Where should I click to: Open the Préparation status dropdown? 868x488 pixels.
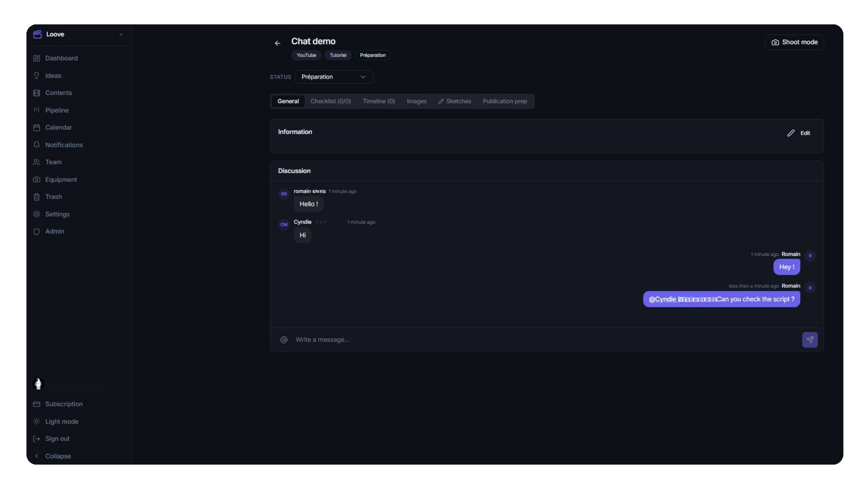click(x=334, y=77)
